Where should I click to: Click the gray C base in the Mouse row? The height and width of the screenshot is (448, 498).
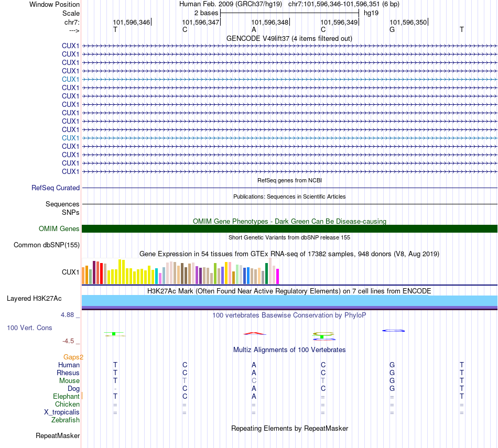pyautogui.click(x=254, y=381)
